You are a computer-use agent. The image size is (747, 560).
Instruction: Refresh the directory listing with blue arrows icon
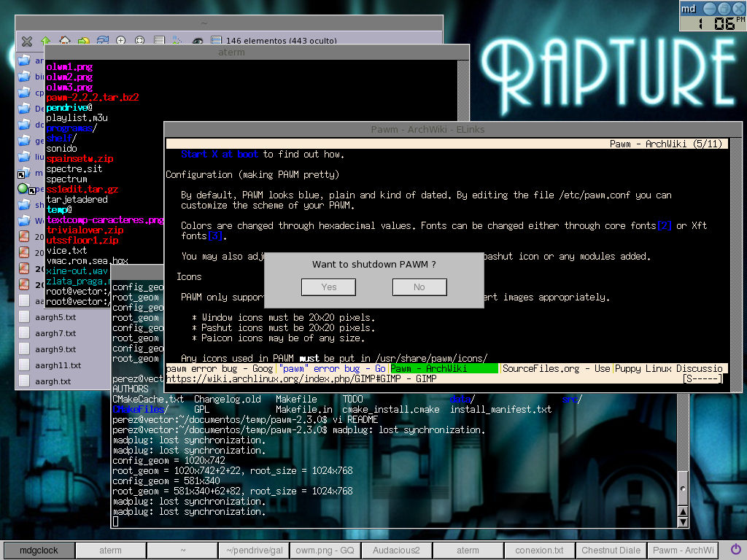pos(102,41)
